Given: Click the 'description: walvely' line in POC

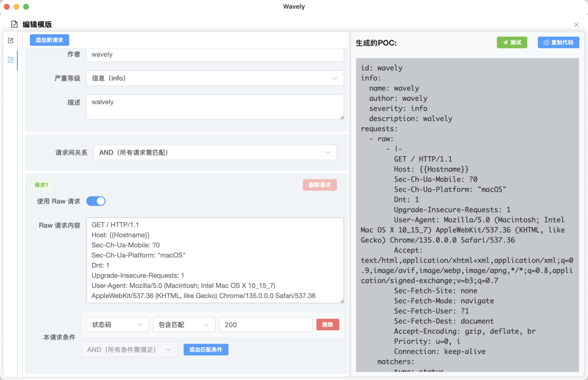Looking at the screenshot, I should click(x=411, y=119).
